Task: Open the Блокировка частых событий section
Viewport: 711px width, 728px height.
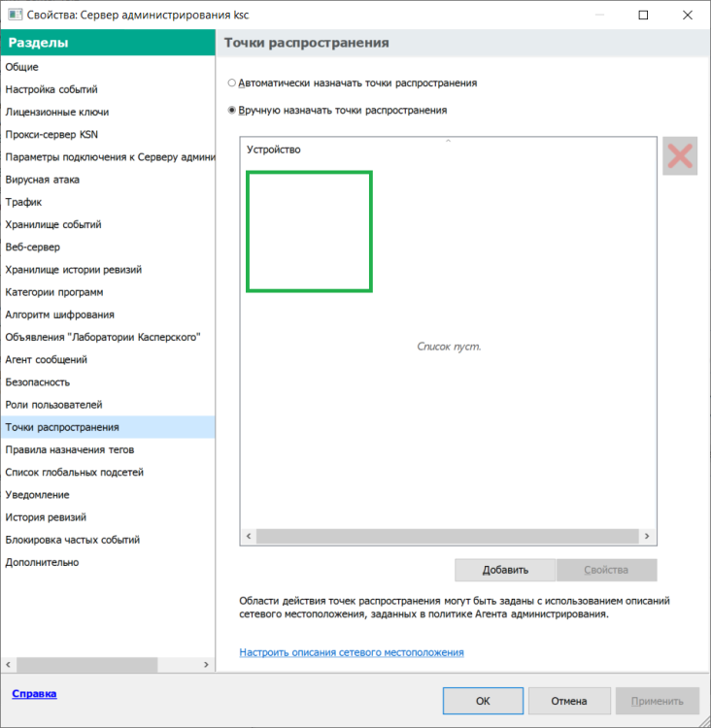Action: [x=108, y=540]
